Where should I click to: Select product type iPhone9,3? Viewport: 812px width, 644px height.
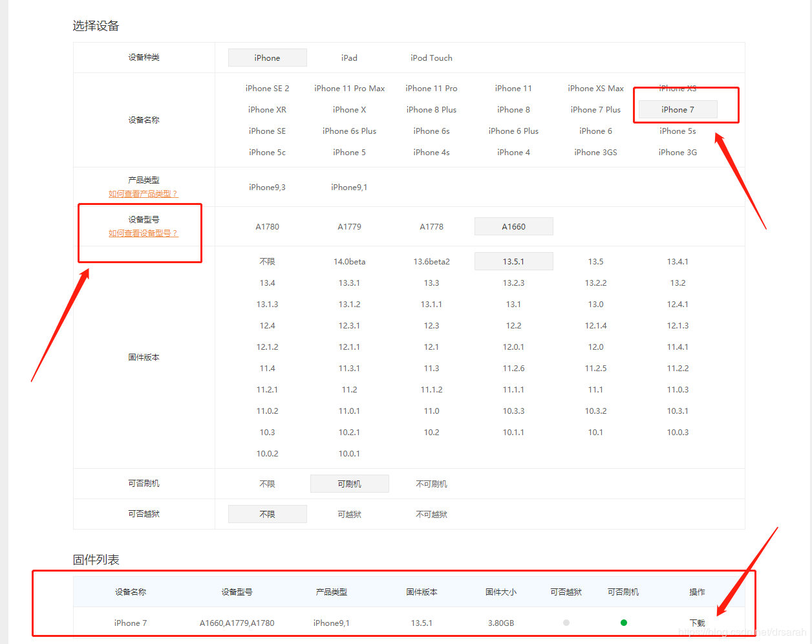pyautogui.click(x=267, y=188)
